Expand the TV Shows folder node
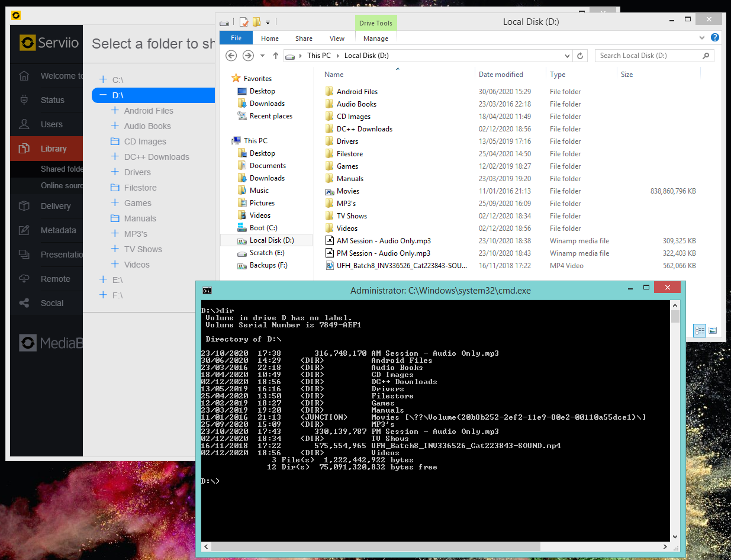The image size is (731, 560). tap(115, 249)
